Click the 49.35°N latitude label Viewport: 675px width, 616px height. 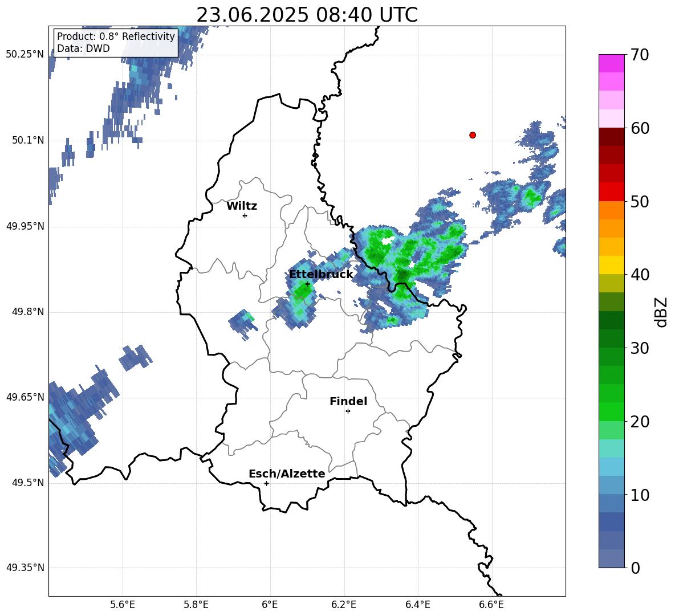click(x=25, y=568)
